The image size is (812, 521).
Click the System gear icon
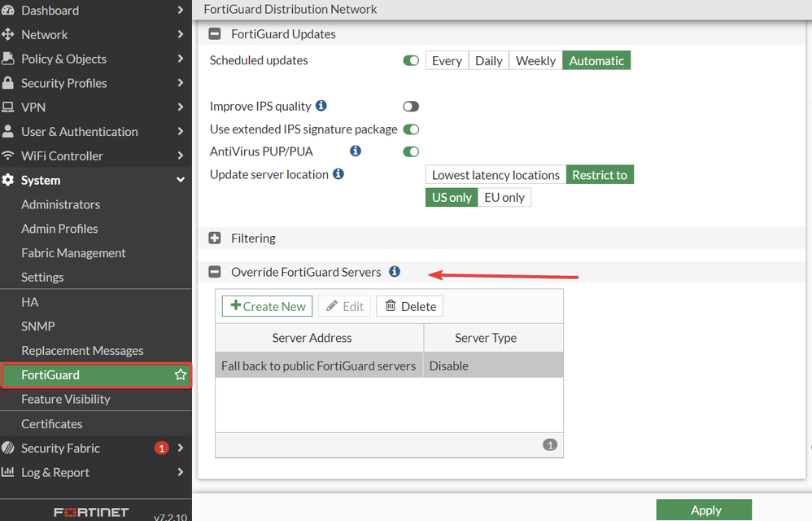coord(8,180)
